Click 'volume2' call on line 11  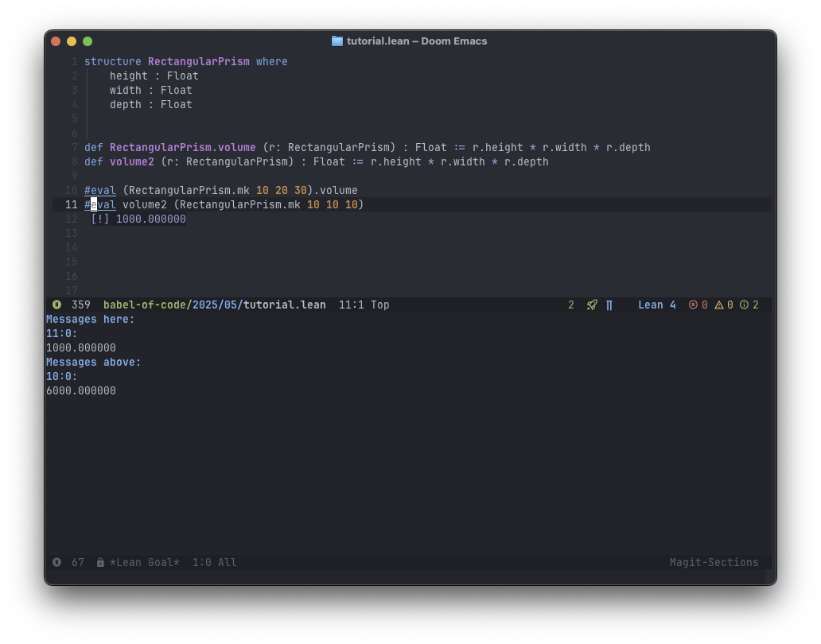145,204
